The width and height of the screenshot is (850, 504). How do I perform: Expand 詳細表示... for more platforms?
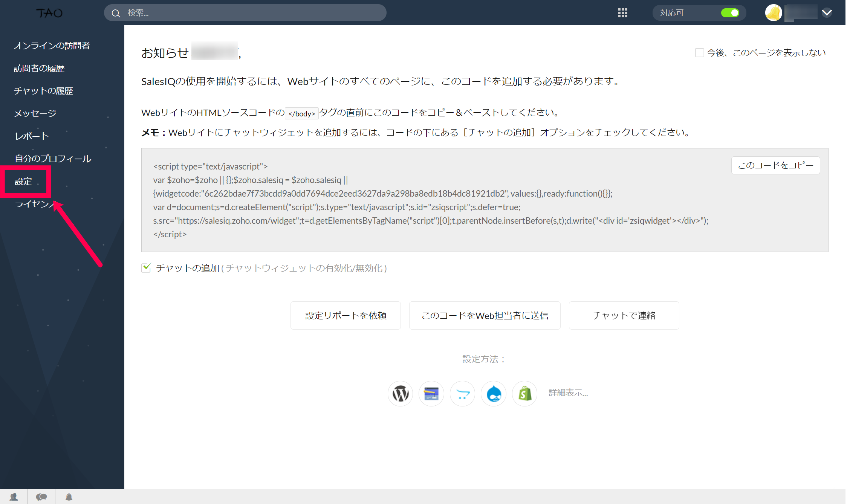click(x=568, y=393)
